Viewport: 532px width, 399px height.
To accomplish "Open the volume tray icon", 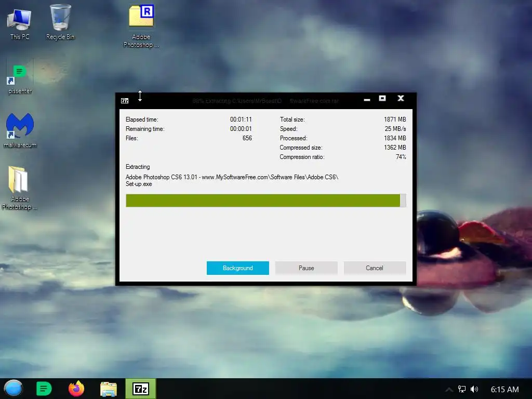I will coord(474,389).
